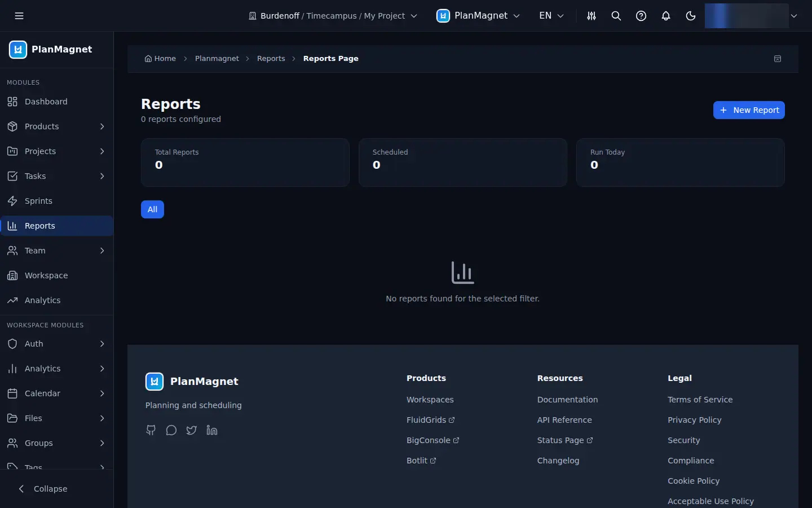812x508 pixels.
Task: Click the Team people icon in sidebar
Action: [x=12, y=251]
